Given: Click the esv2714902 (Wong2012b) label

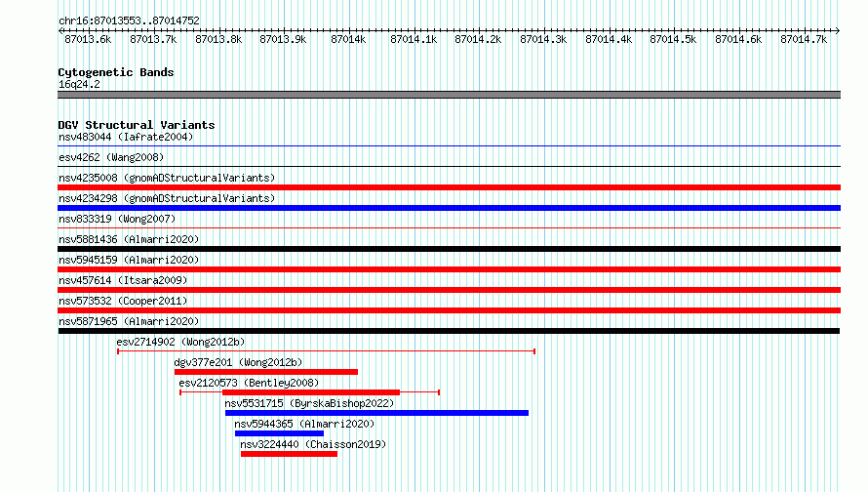Looking at the screenshot, I should 180,342.
